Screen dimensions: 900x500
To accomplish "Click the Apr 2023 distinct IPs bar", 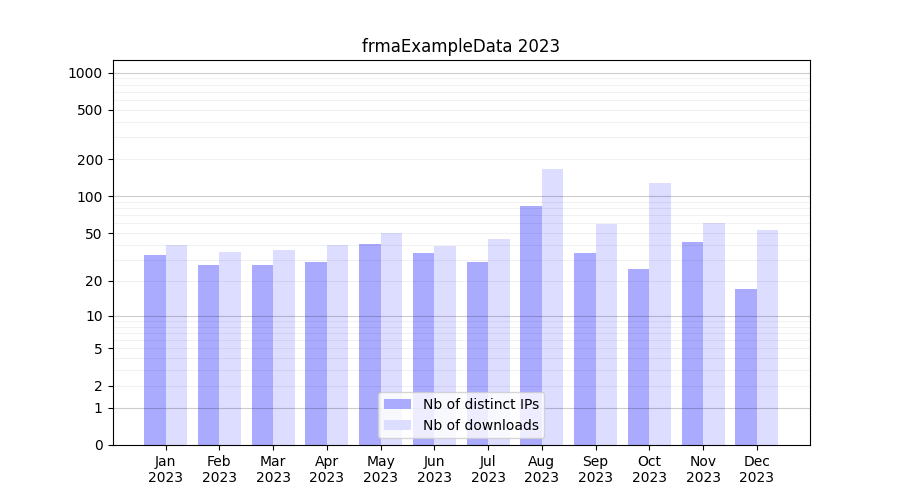I will pos(316,353).
